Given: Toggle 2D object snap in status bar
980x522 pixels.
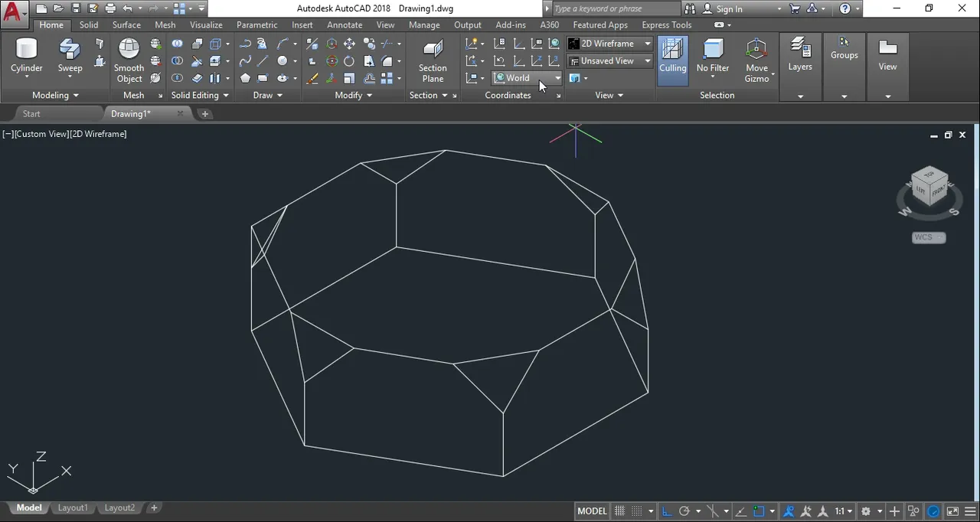Looking at the screenshot, I should pyautogui.click(x=759, y=511).
